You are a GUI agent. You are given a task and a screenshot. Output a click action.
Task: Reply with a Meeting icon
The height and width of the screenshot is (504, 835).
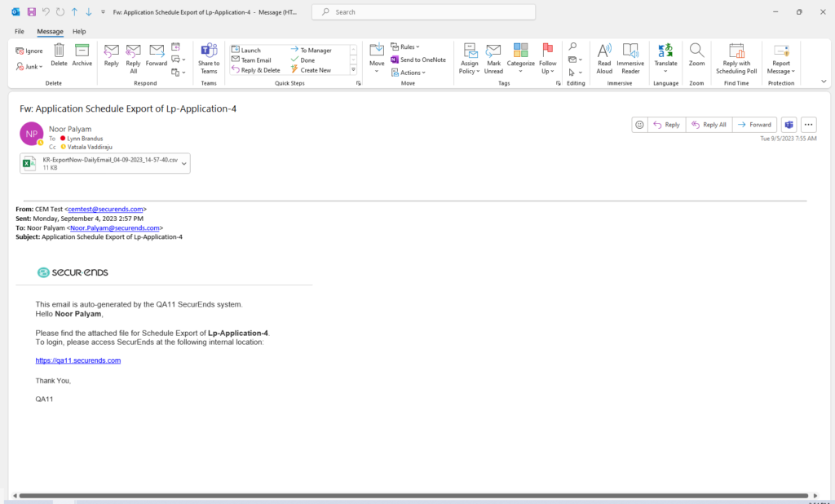pos(176,46)
